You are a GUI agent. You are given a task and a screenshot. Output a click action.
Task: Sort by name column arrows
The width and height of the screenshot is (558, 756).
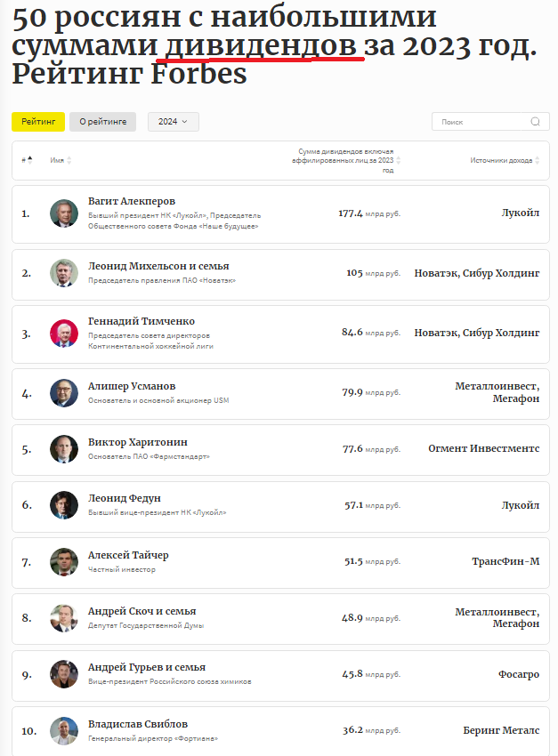[x=69, y=160]
